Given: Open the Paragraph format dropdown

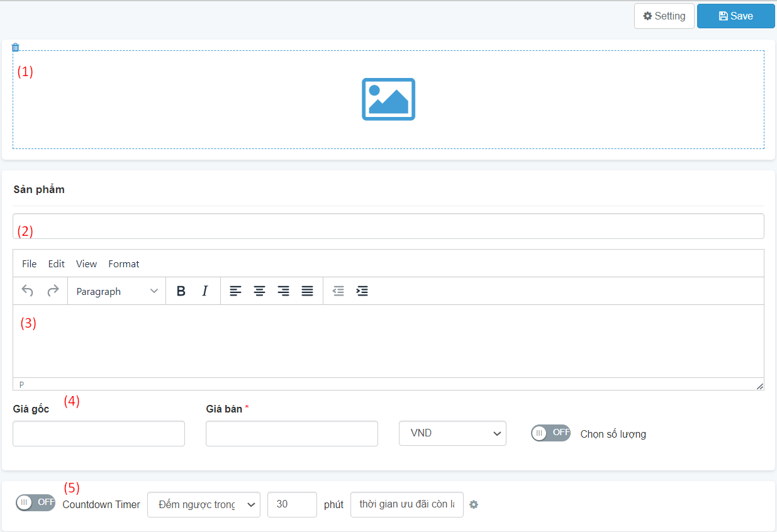Looking at the screenshot, I should tap(117, 291).
